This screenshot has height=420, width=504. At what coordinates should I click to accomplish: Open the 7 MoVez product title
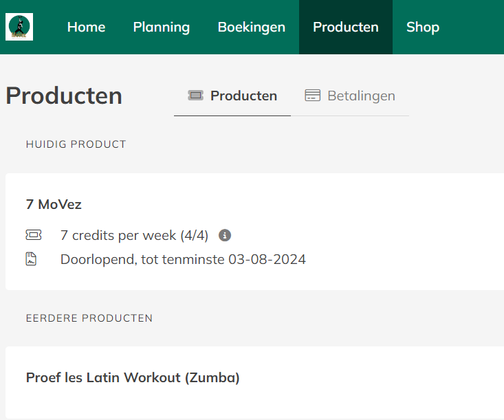click(x=54, y=204)
